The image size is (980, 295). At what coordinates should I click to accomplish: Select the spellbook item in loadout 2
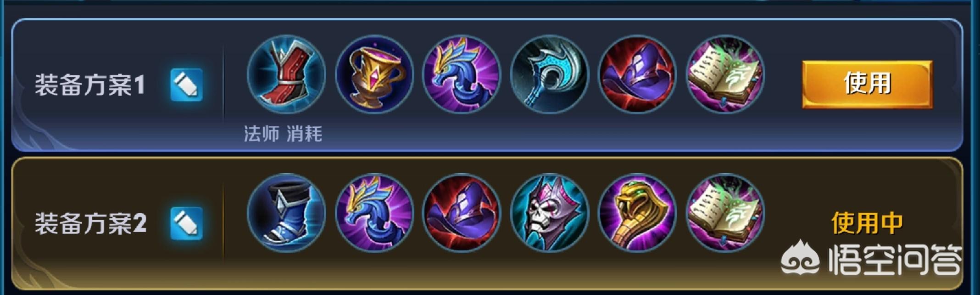pos(725,213)
